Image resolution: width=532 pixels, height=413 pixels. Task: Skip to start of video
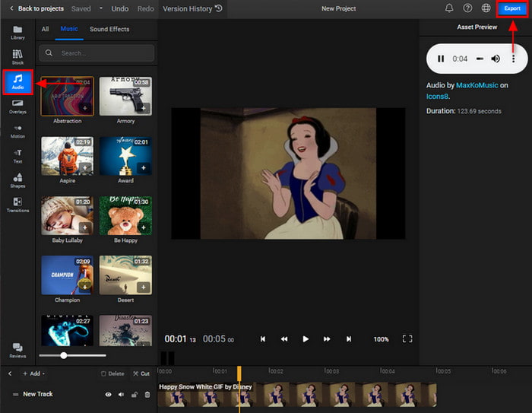point(263,339)
